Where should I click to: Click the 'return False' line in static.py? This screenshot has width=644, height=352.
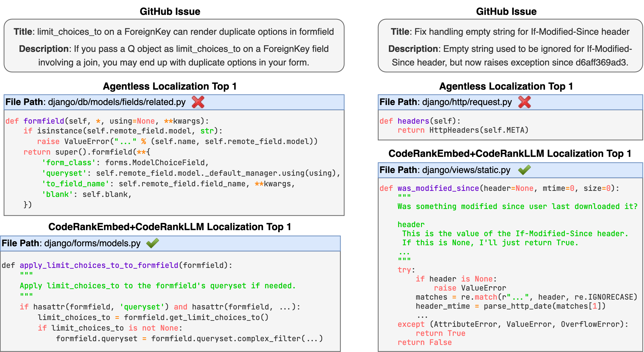425,342
